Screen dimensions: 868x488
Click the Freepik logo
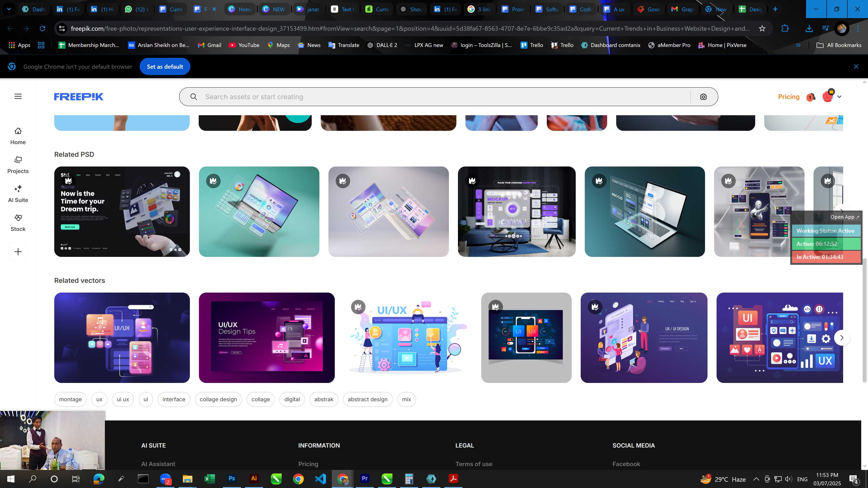(x=78, y=97)
